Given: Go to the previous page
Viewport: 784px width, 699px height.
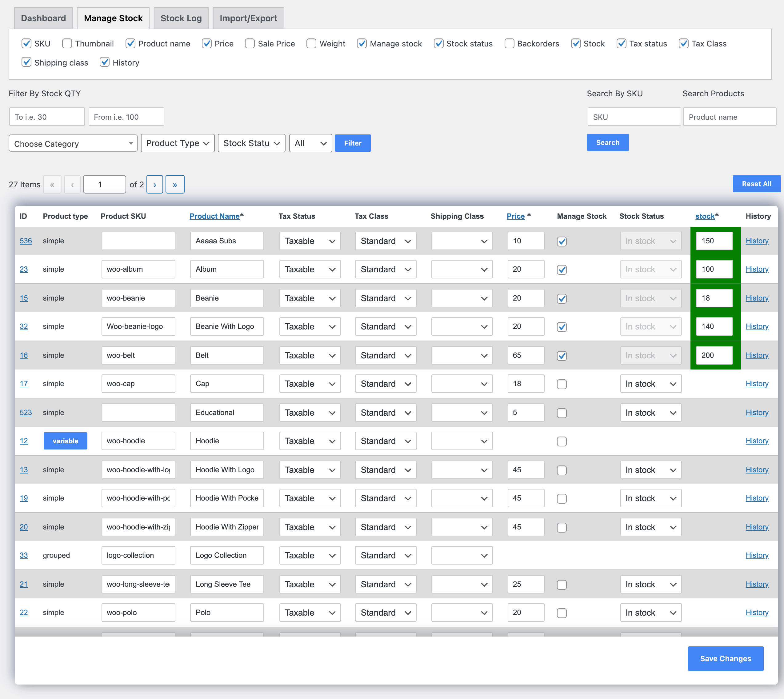Looking at the screenshot, I should point(72,184).
